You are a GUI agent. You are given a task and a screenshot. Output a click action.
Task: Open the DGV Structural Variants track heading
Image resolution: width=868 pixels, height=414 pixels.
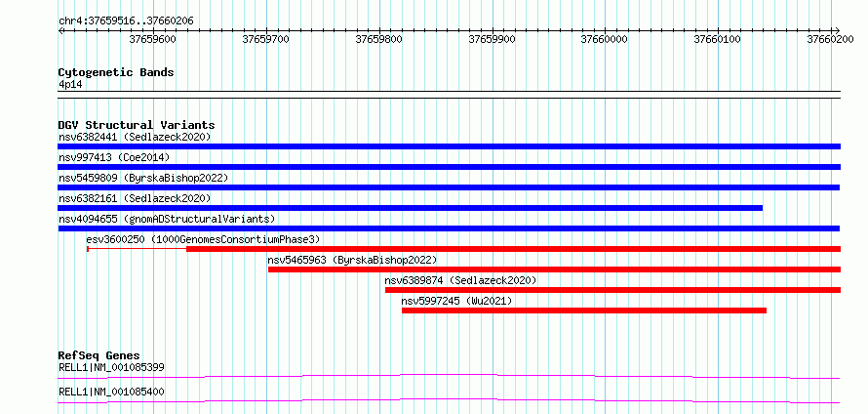(x=137, y=125)
